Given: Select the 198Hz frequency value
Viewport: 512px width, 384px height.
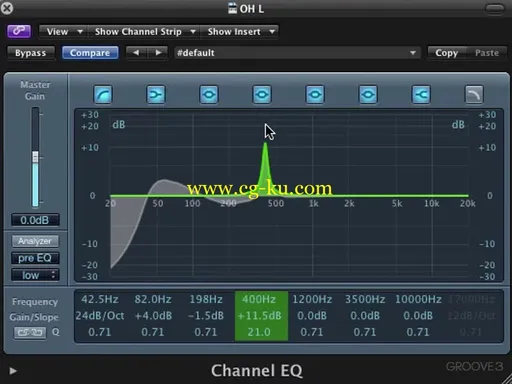Looking at the screenshot, I should (206, 299).
